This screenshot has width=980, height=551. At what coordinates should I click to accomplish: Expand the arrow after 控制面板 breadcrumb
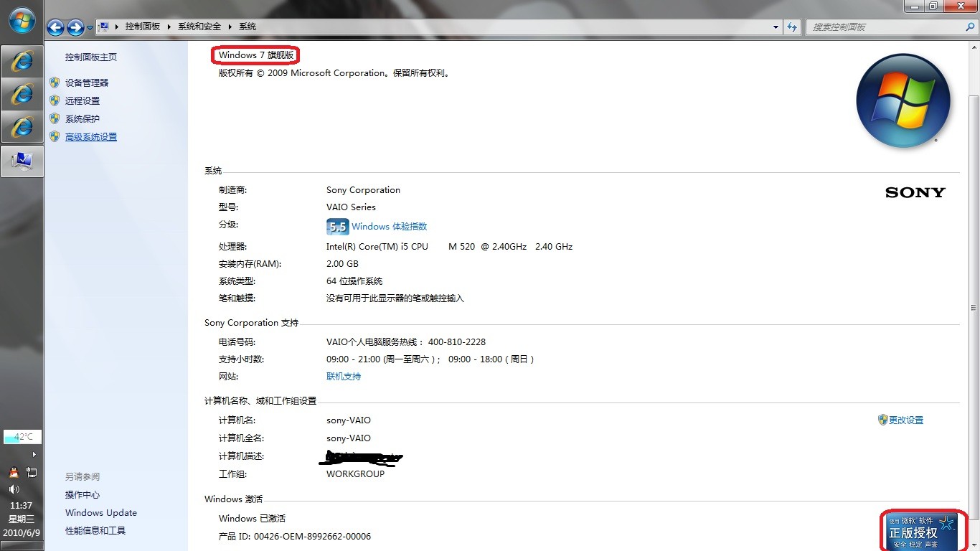(170, 27)
